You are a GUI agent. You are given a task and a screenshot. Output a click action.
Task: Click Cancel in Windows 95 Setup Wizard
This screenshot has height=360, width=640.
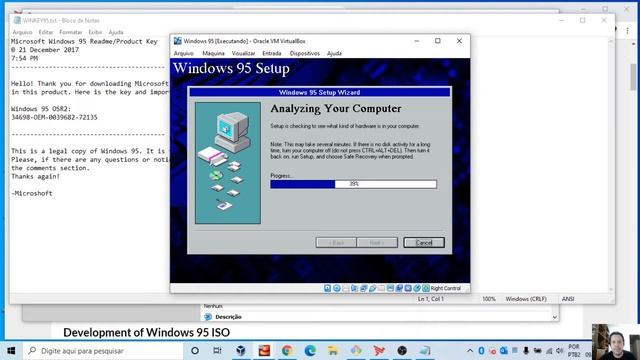424,242
